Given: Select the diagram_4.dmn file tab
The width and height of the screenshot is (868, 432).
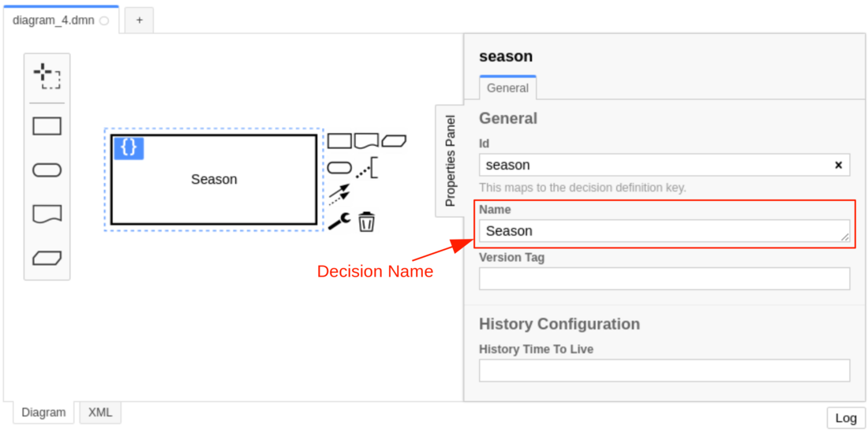Looking at the screenshot, I should pyautogui.click(x=54, y=20).
